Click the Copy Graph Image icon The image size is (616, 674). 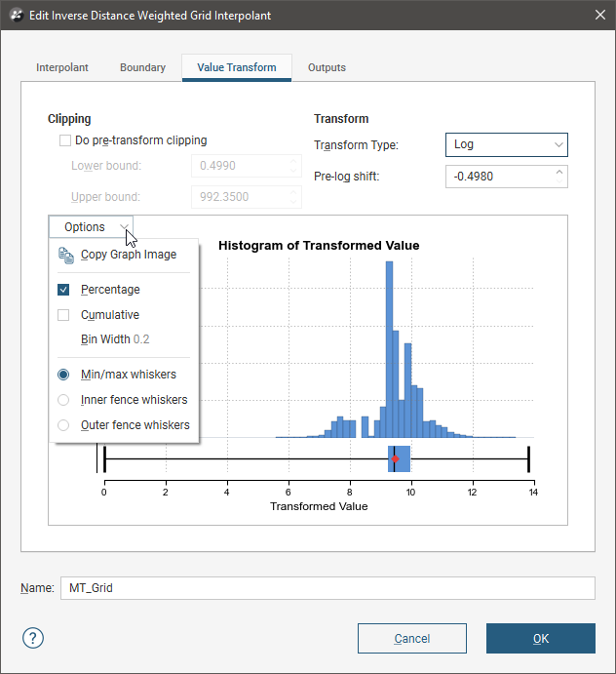[x=65, y=255]
